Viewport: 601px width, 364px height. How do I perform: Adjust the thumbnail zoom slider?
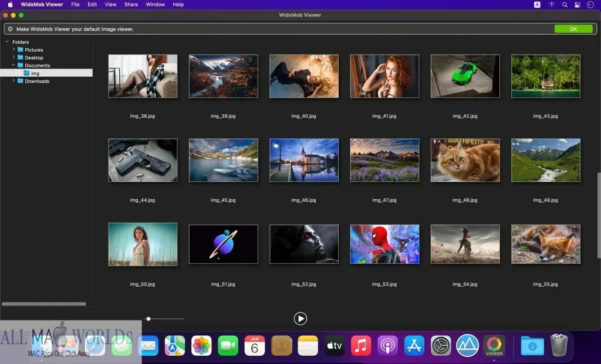148,318
